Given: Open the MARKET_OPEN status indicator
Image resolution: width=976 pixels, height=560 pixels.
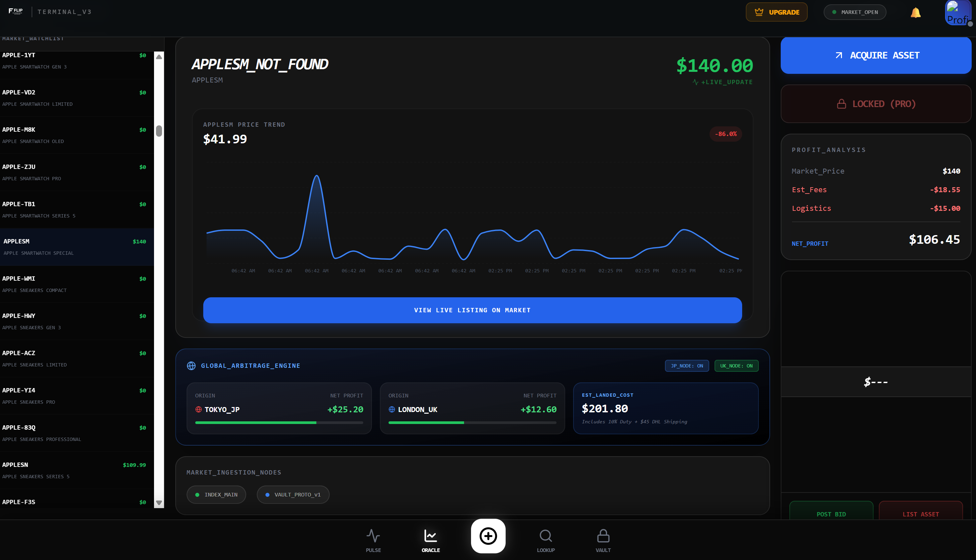Looking at the screenshot, I should point(855,12).
